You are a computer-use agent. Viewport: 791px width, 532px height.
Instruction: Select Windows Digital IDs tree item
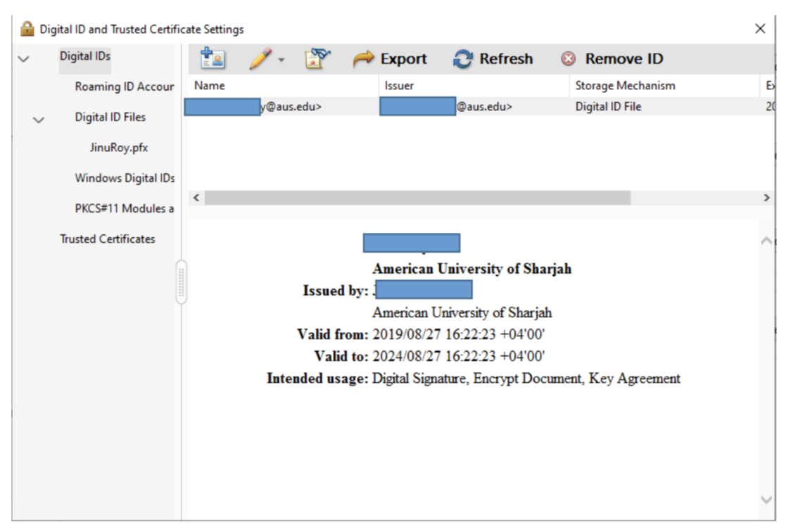pyautogui.click(x=125, y=178)
